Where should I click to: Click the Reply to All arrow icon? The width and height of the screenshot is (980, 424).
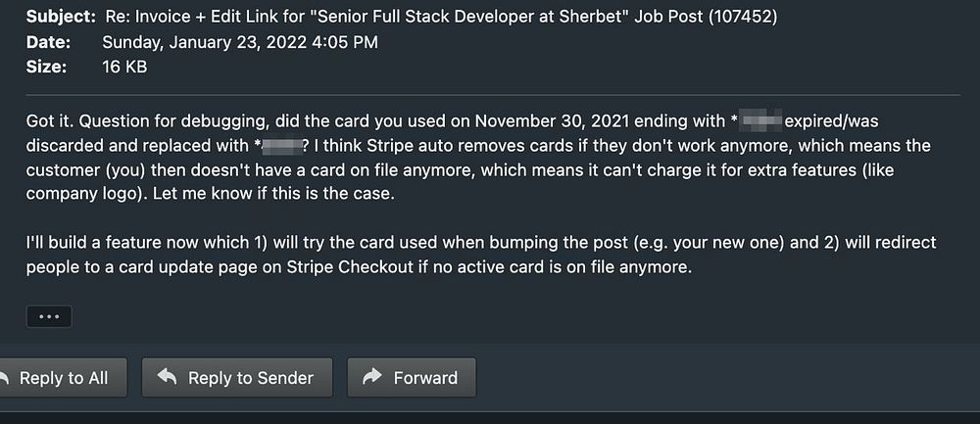[4, 377]
